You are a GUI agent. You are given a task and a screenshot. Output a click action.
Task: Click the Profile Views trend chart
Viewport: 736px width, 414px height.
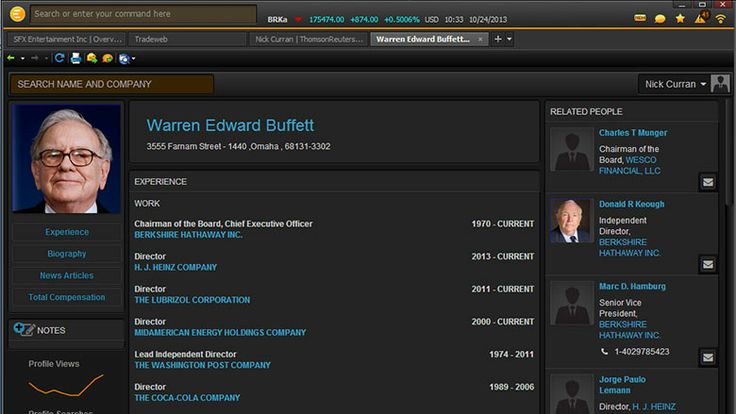[x=66, y=385]
